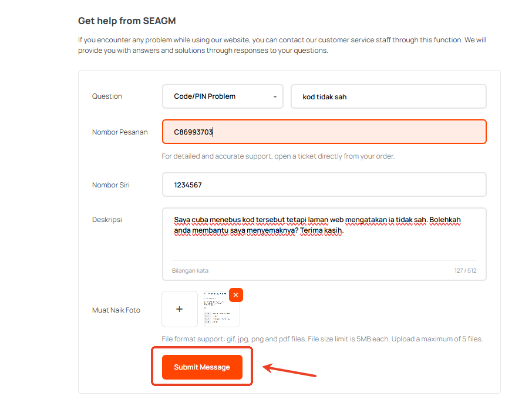This screenshot has height=406, width=532.
Task: Click the plus icon to upload a photo
Action: pos(180,309)
